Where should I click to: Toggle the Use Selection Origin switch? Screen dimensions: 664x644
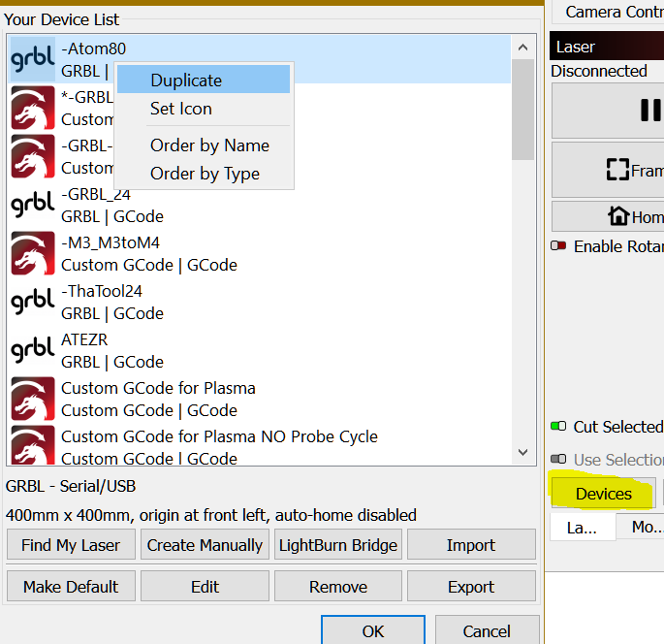(x=558, y=460)
